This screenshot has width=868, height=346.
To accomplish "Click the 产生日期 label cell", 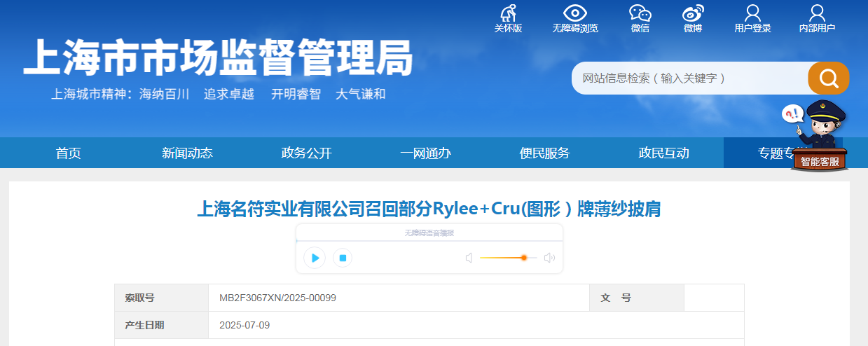I will (162, 325).
